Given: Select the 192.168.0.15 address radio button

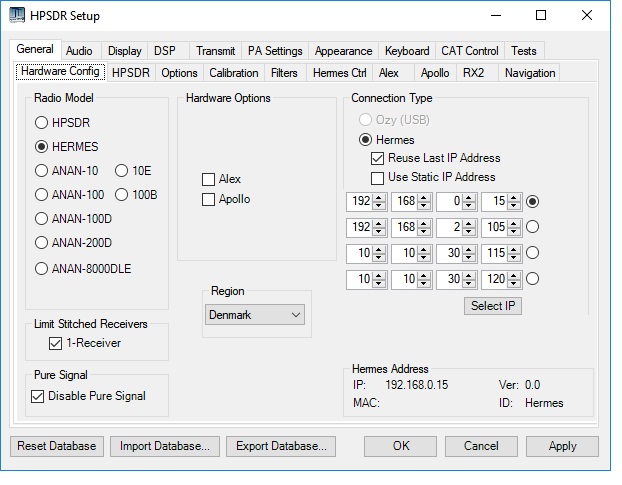Looking at the screenshot, I should click(x=532, y=201).
